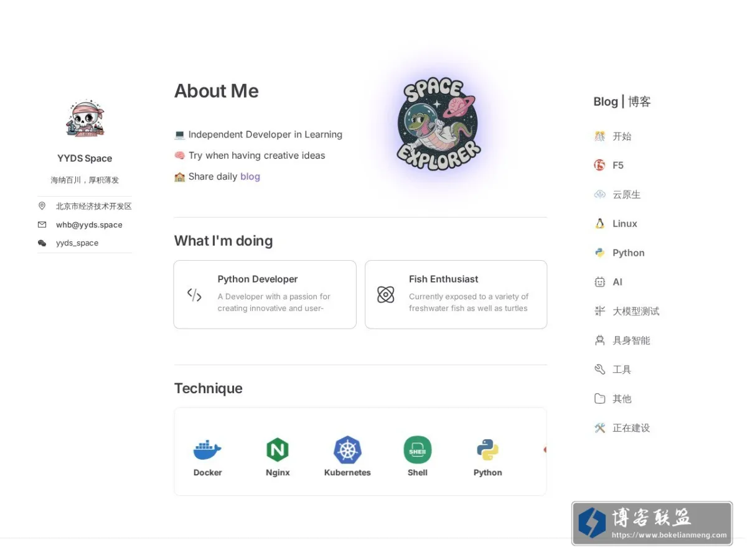Viewport: 747px width, 560px height.
Task: Open the Python blog category
Action: pos(629,253)
